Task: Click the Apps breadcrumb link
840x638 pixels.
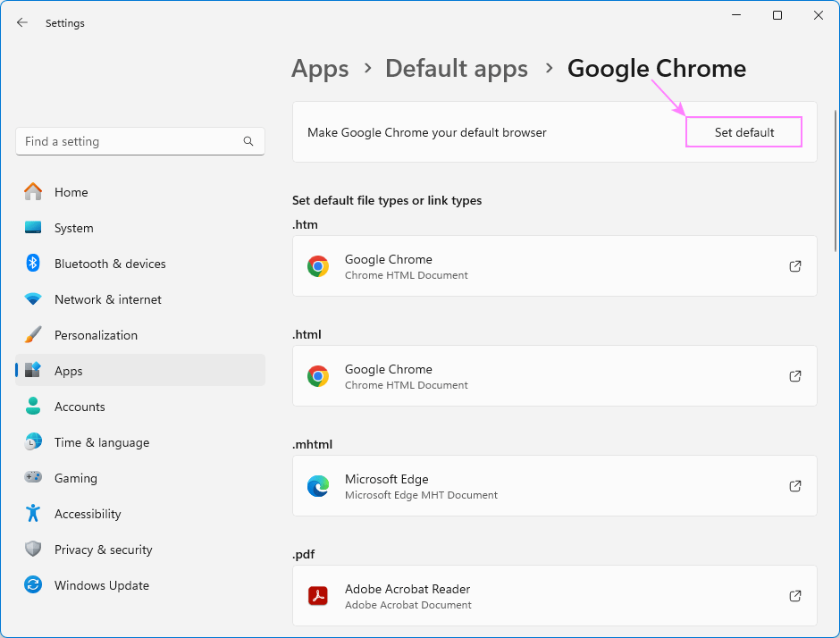Action: click(x=320, y=69)
